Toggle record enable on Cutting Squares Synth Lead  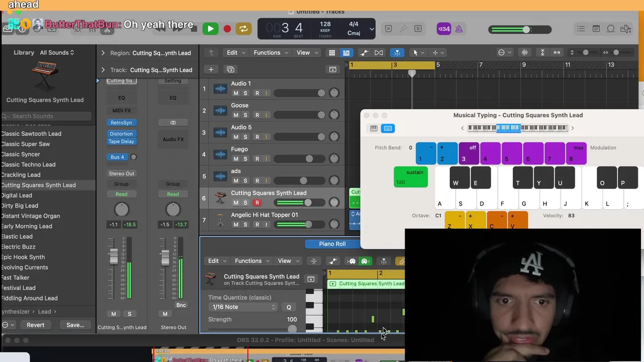coord(257,203)
